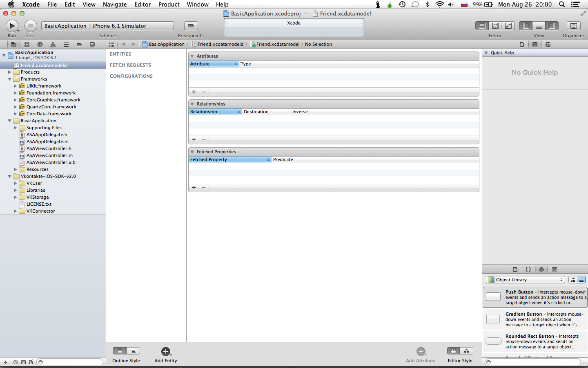Collapse the Frameworks group
588x368 pixels.
coord(9,79)
